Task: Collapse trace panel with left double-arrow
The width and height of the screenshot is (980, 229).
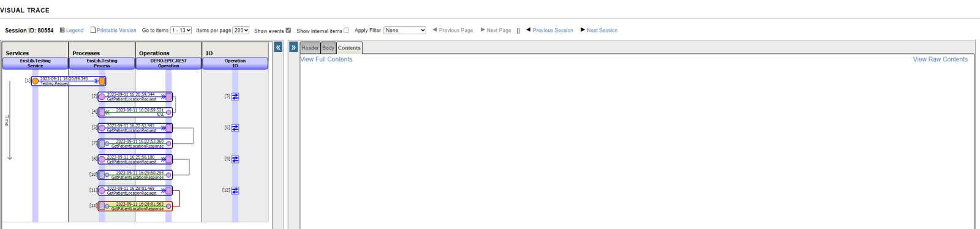Action: (278, 47)
